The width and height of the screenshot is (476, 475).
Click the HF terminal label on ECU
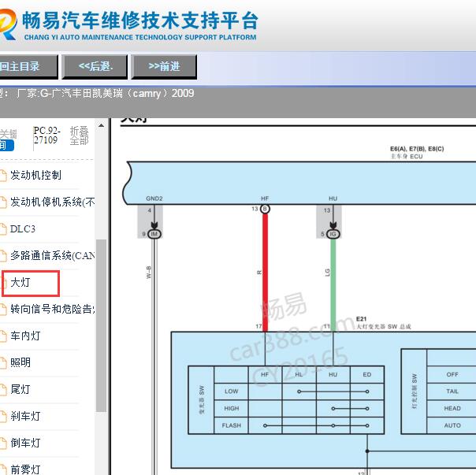265,199
